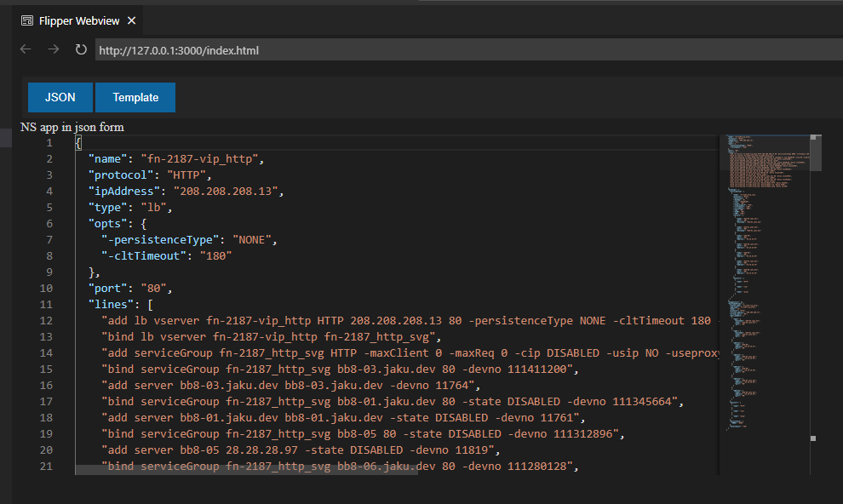Click the "lb" value on line 5
The image size is (843, 504).
click(154, 208)
